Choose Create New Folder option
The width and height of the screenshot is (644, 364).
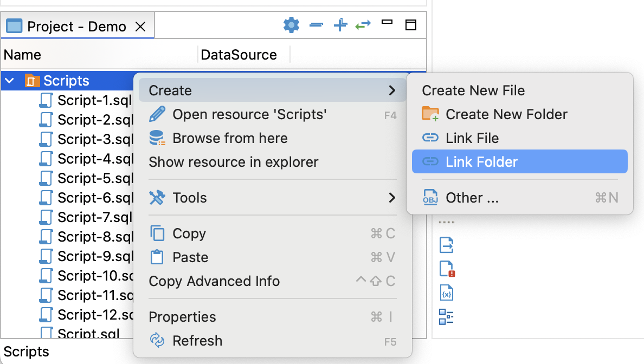[x=506, y=114]
